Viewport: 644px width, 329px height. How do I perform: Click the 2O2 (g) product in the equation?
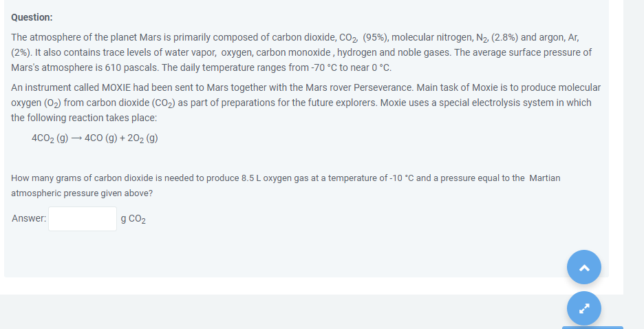point(142,138)
